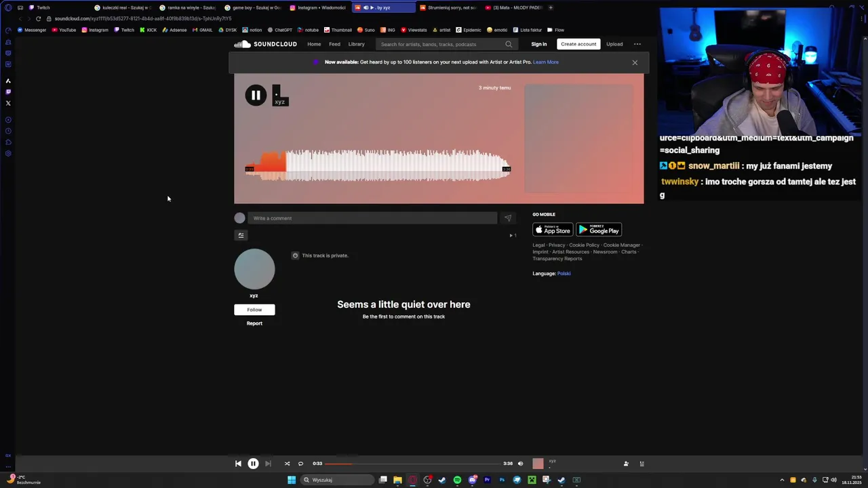Viewport: 868px width, 488px height.
Task: Open history clock icon in sidebar
Action: pyautogui.click(x=8, y=131)
